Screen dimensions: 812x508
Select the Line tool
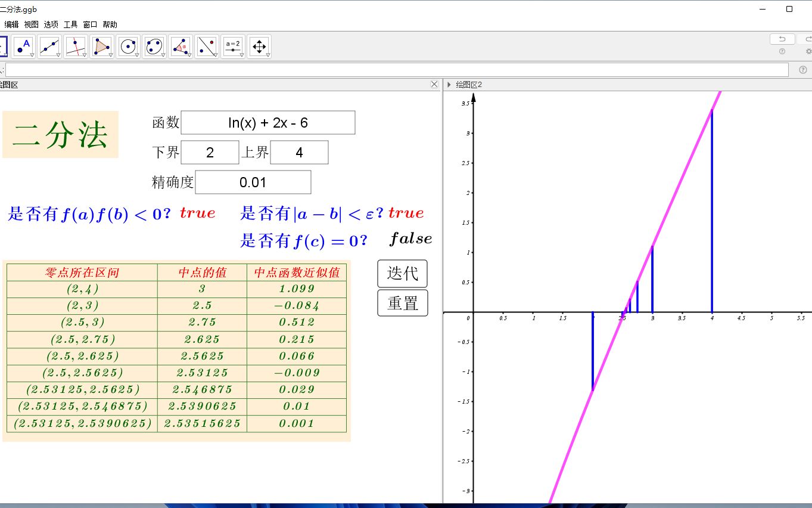[x=49, y=45]
